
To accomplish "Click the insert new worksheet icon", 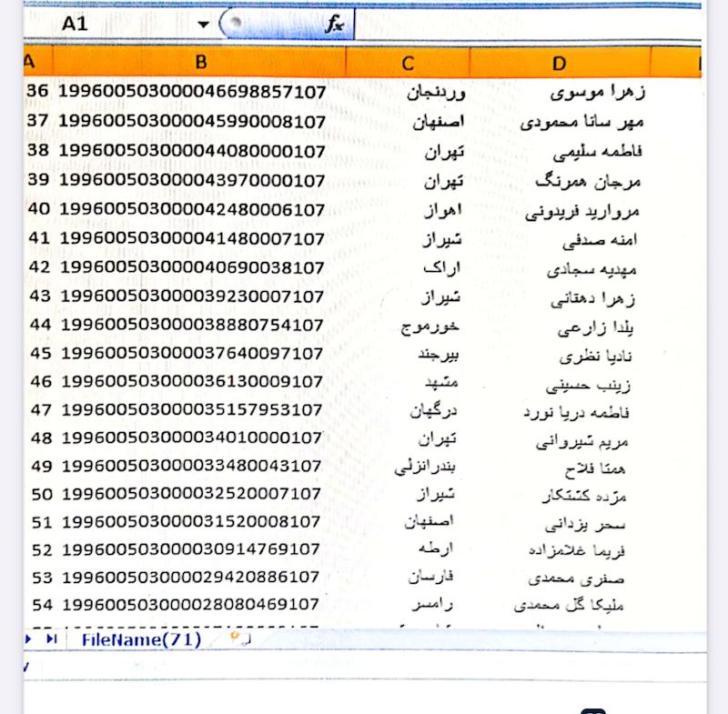I will 240,639.
